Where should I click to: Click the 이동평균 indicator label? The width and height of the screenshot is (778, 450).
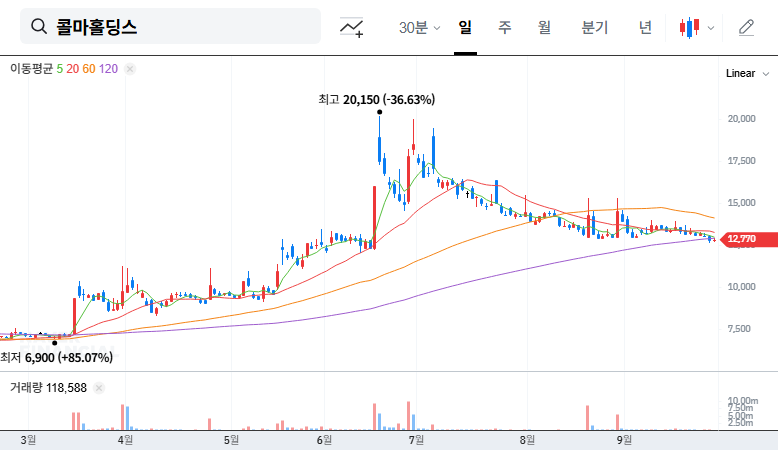coord(31,69)
